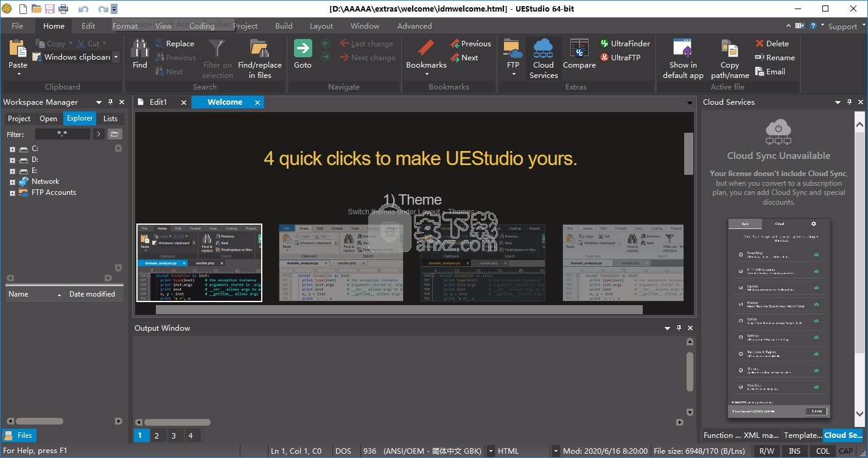Collapse the ribbon with the up caret
The width and height of the screenshot is (868, 458).
[789, 26]
